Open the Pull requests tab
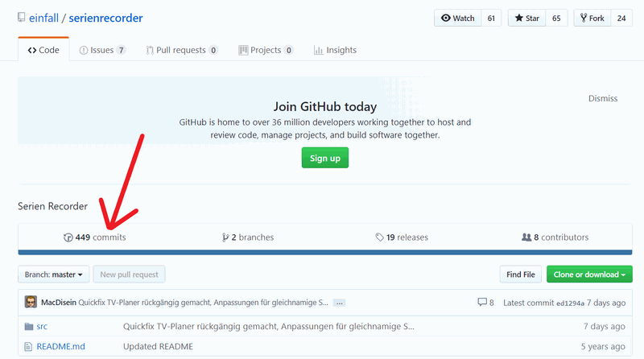 point(182,50)
